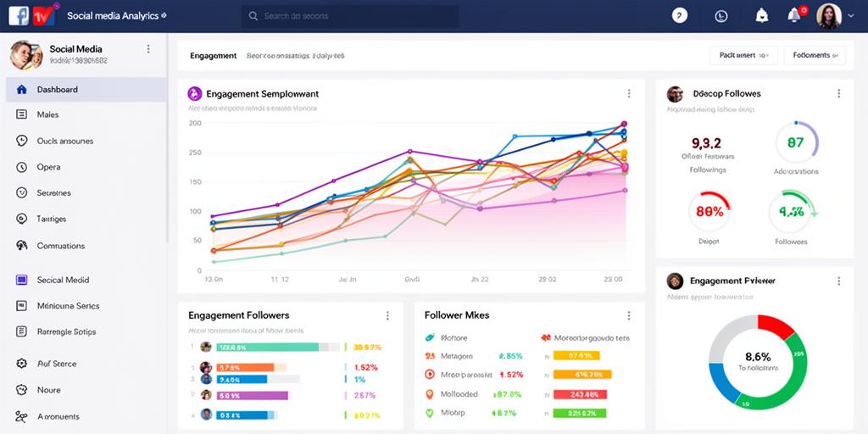Open Engagement Pvlewer card options menu
The image size is (868, 434).
[838, 281]
